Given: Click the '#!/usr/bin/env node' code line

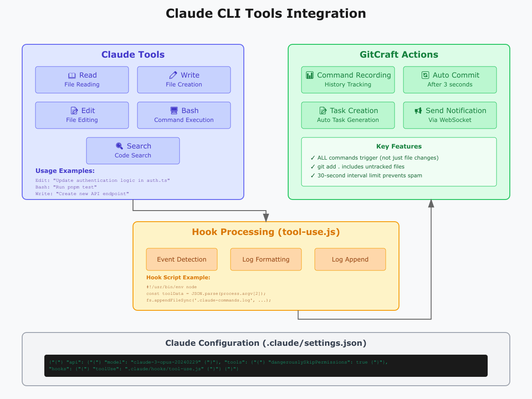Looking at the screenshot, I should pyautogui.click(x=172, y=287).
